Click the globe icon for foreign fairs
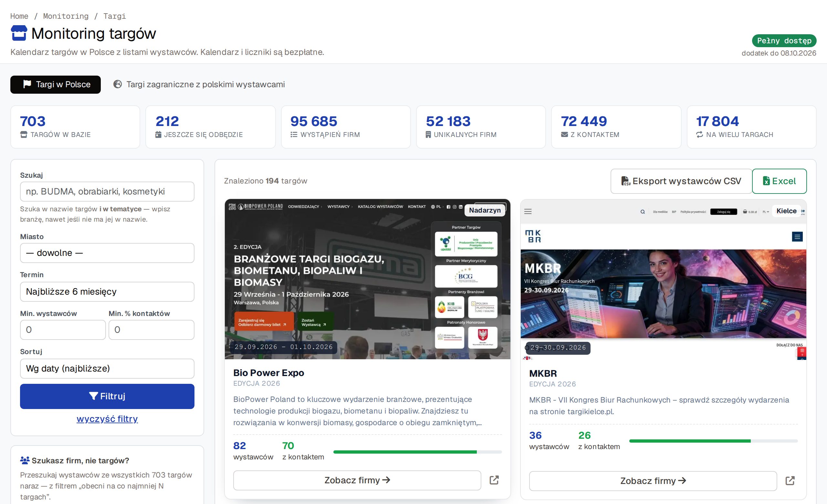Viewport: 827px width, 504px height. click(118, 84)
